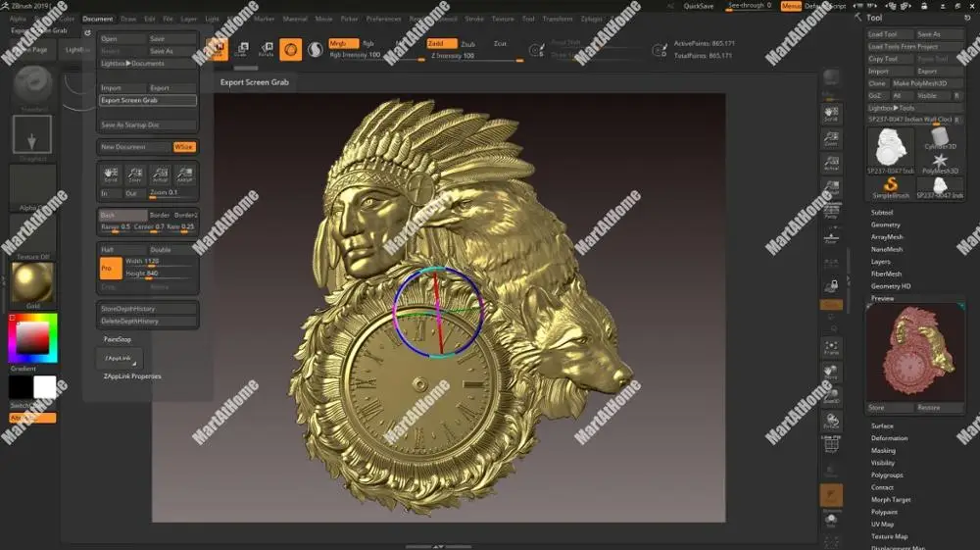
Task: Expand the Geometry section
Action: click(885, 225)
